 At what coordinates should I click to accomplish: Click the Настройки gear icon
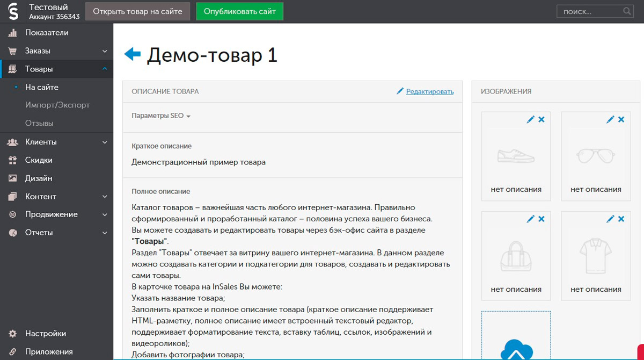click(x=13, y=334)
